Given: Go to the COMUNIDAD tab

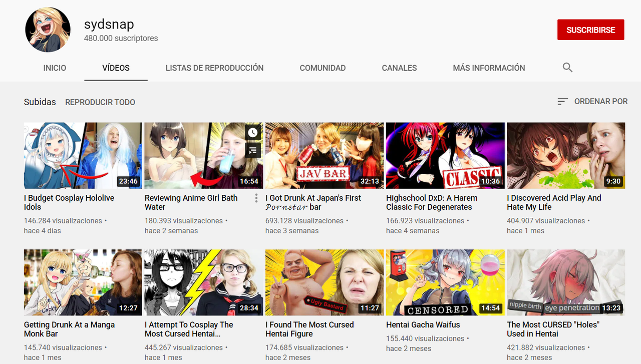Looking at the screenshot, I should pos(323,68).
